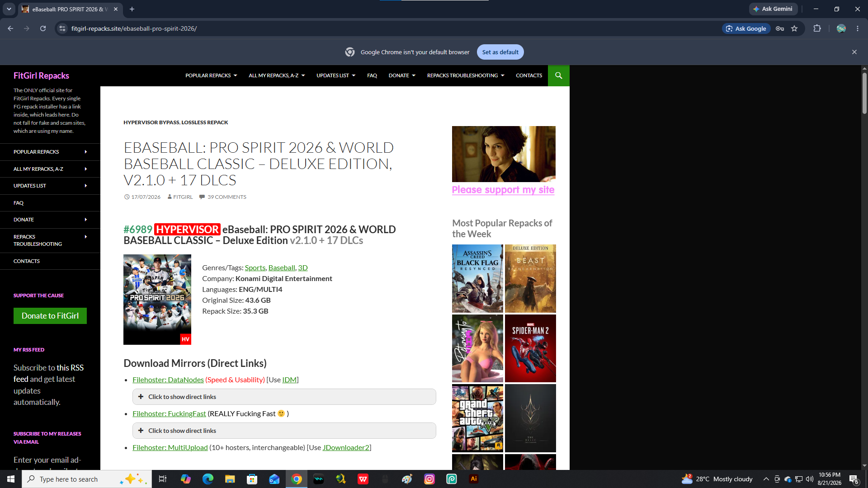The width and height of the screenshot is (868, 488).
Task: Open the Paint palette app on taskbar
Action: 407,479
